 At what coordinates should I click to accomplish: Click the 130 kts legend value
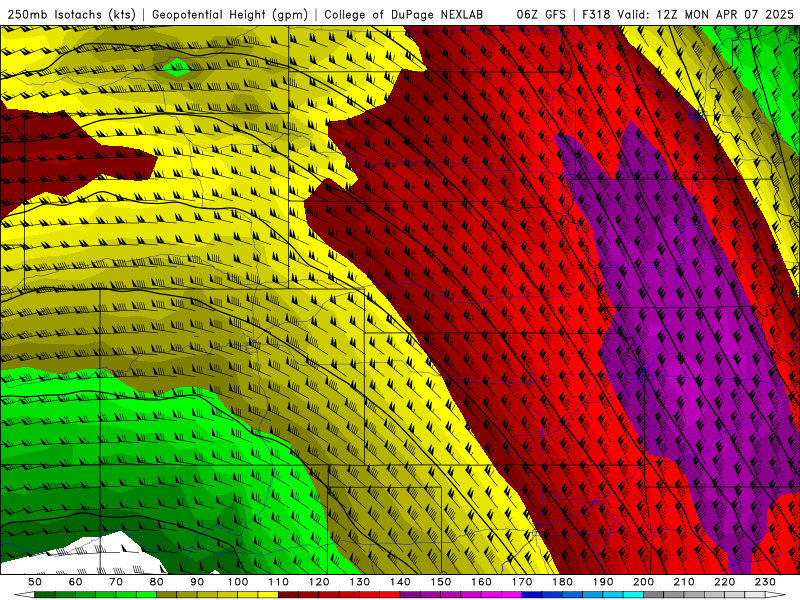[x=360, y=582]
